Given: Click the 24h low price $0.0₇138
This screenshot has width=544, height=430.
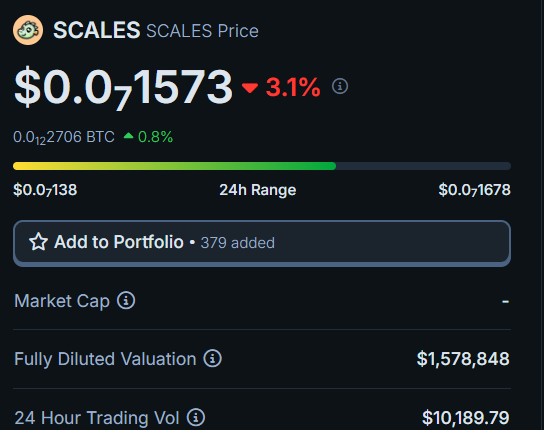Looking at the screenshot, I should tap(45, 190).
